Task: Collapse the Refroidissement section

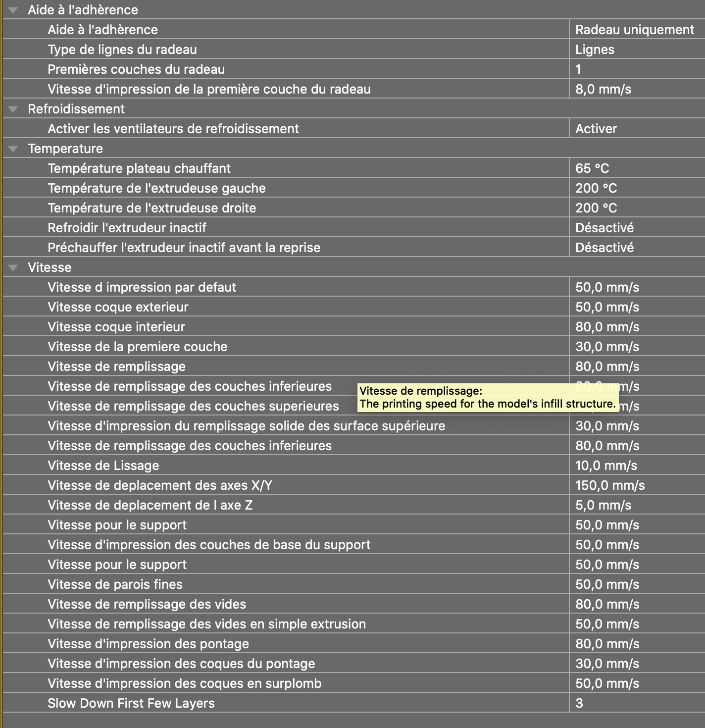Action: click(13, 109)
